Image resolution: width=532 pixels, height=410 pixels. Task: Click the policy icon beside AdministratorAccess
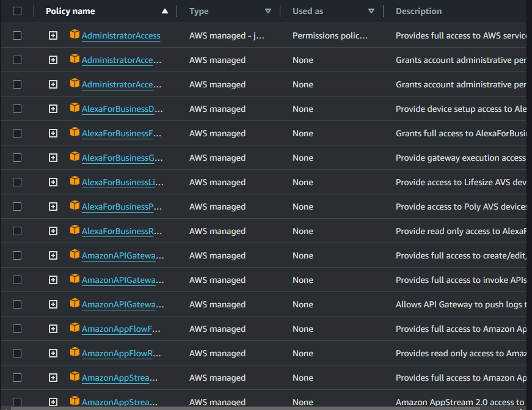click(x=75, y=34)
